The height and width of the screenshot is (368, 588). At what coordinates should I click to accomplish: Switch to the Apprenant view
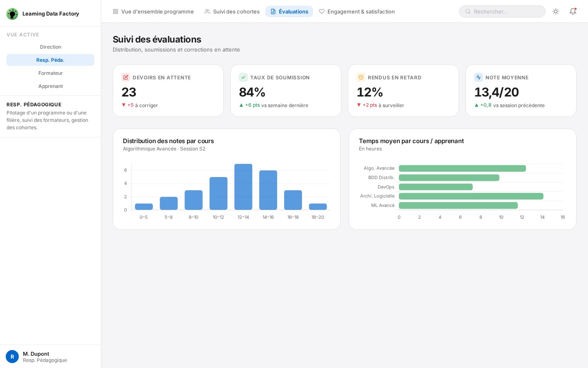tap(50, 86)
